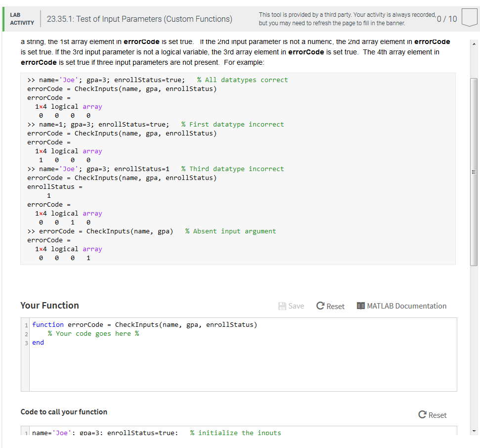Click the scrollbar up arrow
Viewport: 480px width, 448px height.
coord(474,44)
